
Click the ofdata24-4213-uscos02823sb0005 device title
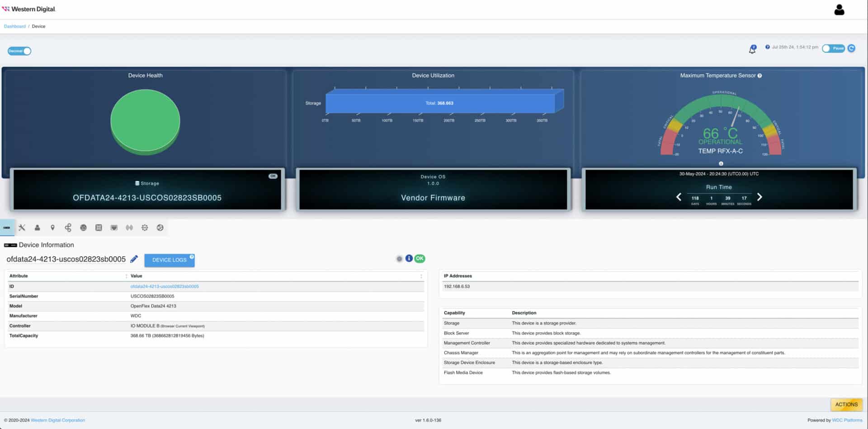click(66, 259)
